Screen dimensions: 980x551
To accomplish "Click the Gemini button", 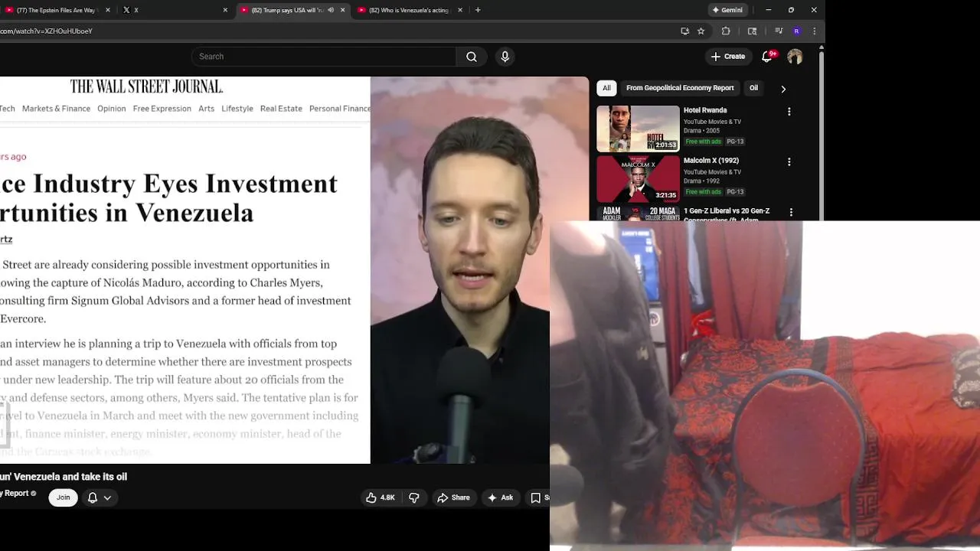I will coord(727,10).
